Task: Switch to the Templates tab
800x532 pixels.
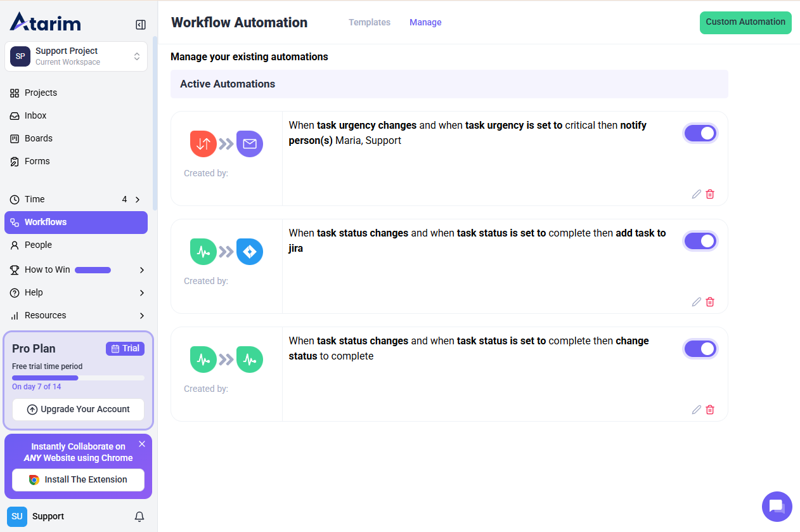Action: click(369, 22)
